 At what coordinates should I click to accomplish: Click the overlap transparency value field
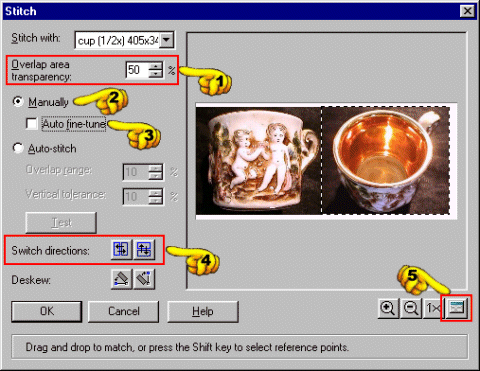[137, 70]
